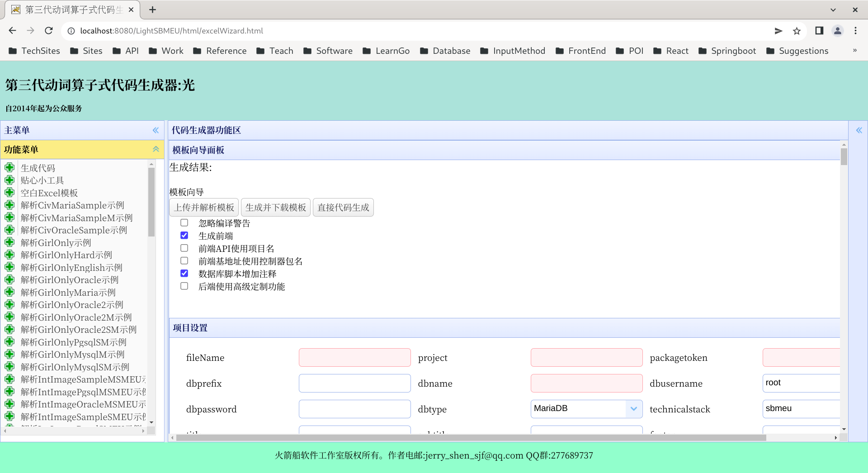
Task: Click the send/share icon in address bar
Action: [x=778, y=31]
